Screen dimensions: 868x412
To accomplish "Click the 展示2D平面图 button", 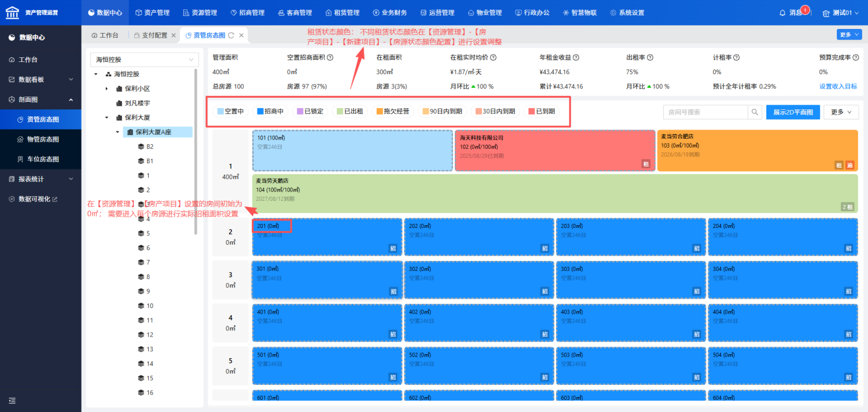I will click(793, 112).
